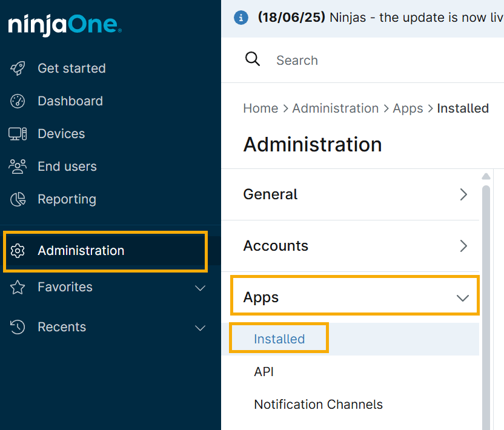Click the Recents clock icon

pos(18,327)
